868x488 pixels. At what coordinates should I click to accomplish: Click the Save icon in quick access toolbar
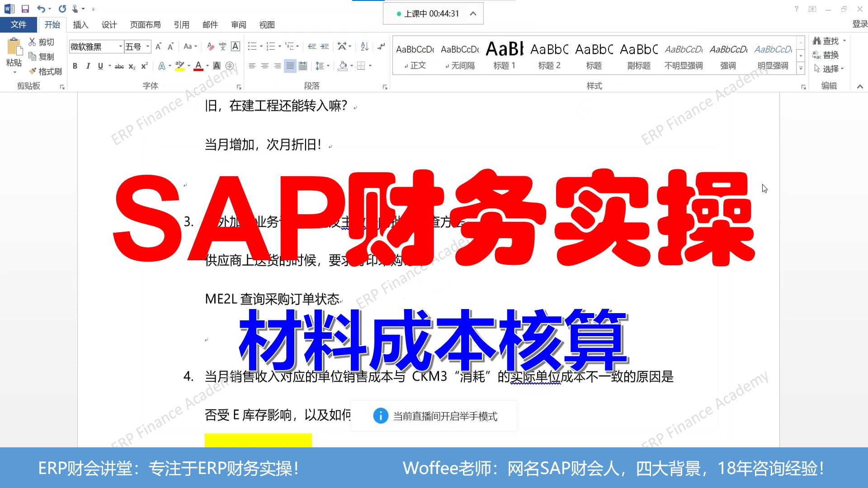coord(25,9)
